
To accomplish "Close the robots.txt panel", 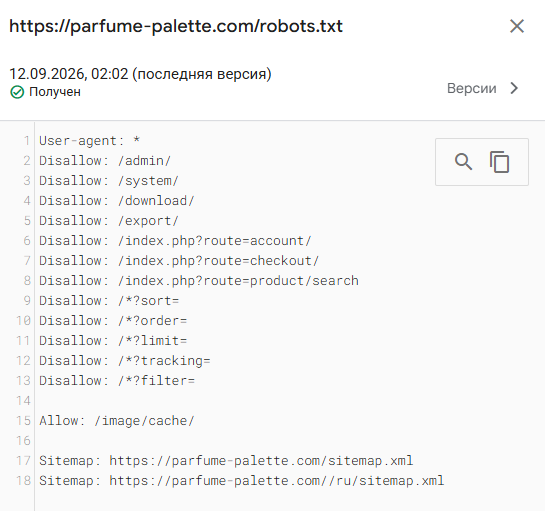I will pos(517,26).
